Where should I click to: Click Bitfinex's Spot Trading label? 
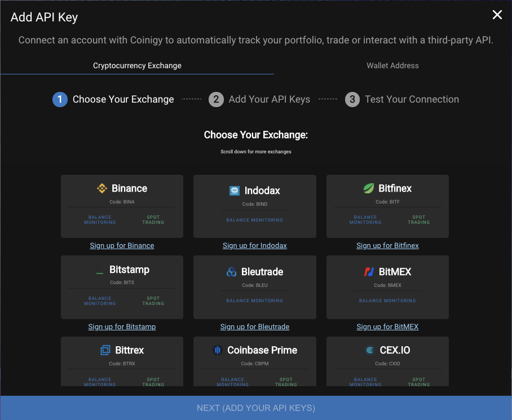(x=418, y=220)
